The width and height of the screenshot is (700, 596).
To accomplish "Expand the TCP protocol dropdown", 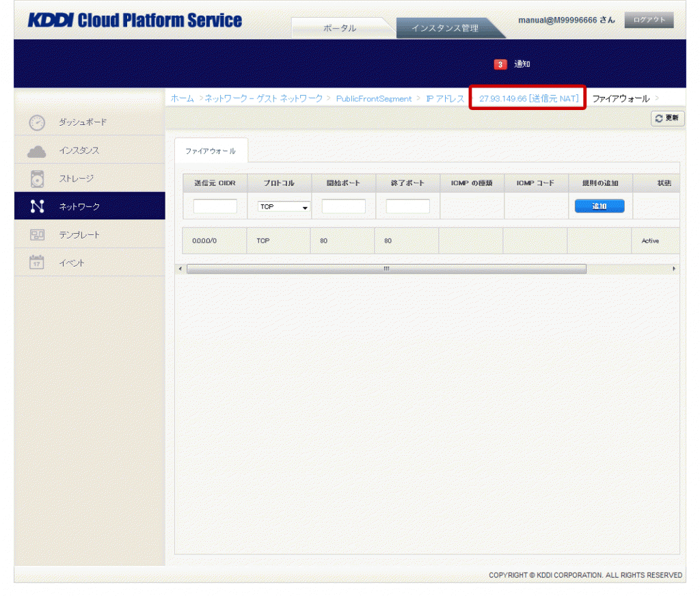I will [x=284, y=206].
